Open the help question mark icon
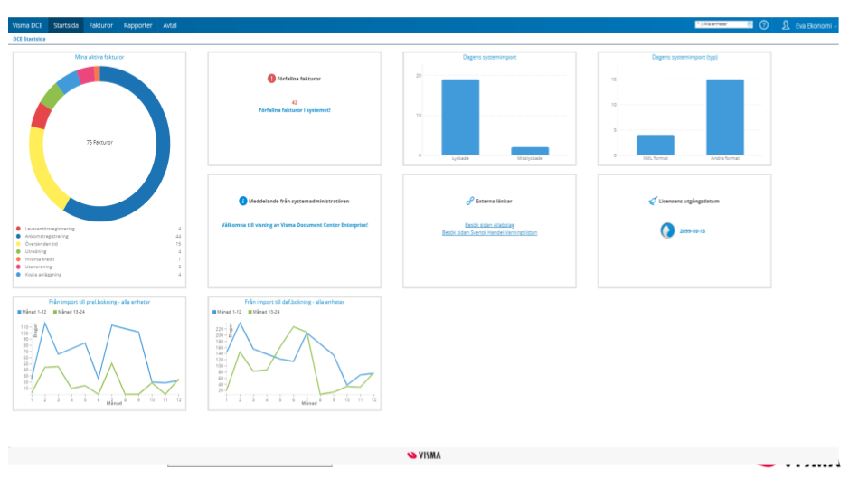The image size is (868, 488). tap(763, 25)
